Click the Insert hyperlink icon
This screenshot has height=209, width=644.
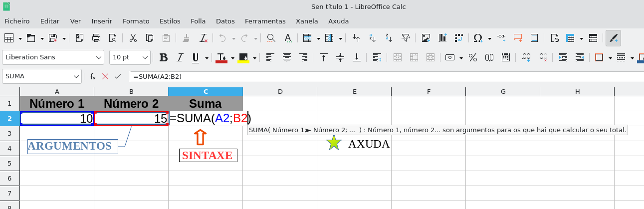point(501,38)
